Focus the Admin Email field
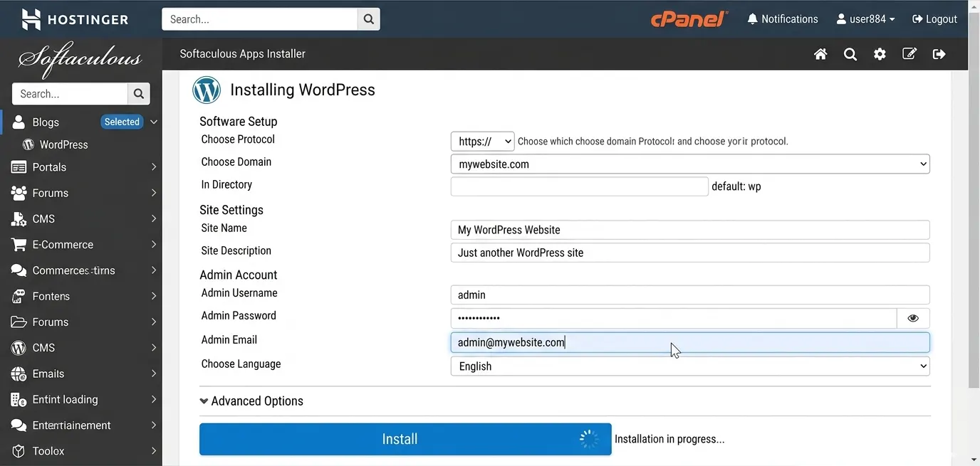Image resolution: width=980 pixels, height=466 pixels. [x=690, y=342]
